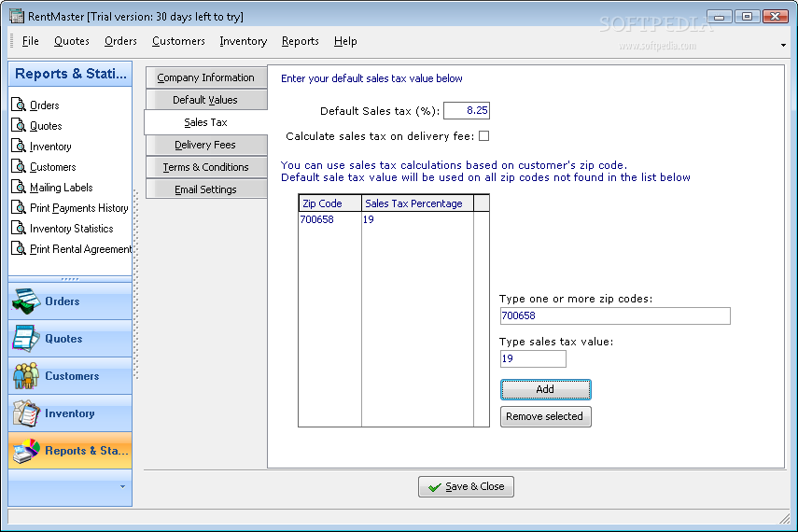Open the Print Rental Agreement link
798x532 pixels.
click(80, 249)
